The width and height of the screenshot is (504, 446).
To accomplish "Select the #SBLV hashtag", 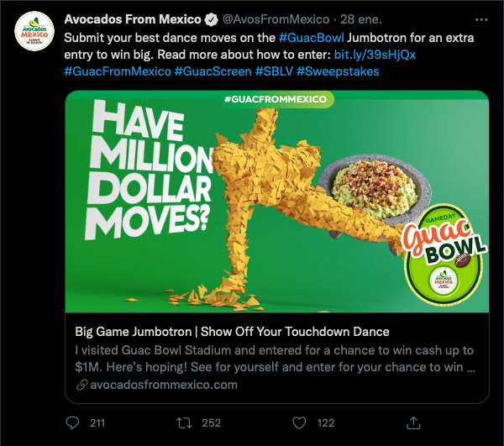I will click(274, 71).
